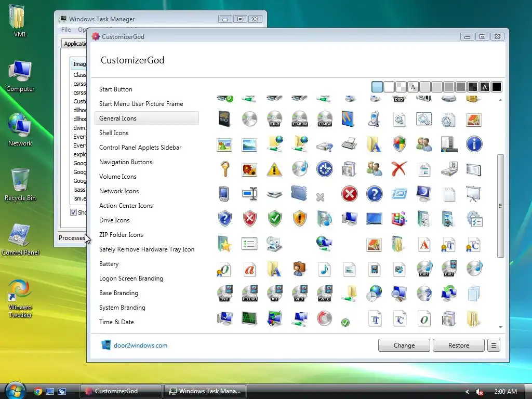Open the hamburger options menu button
The width and height of the screenshot is (532, 399).
point(494,345)
